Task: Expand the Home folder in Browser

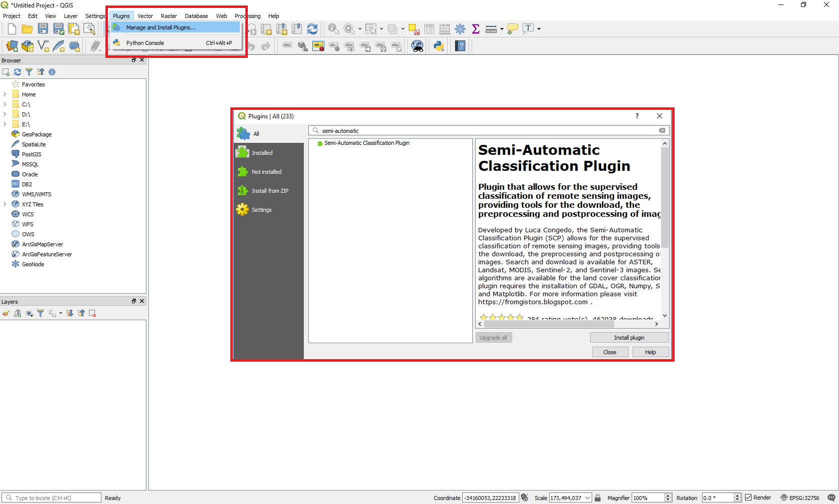Action: coord(5,94)
